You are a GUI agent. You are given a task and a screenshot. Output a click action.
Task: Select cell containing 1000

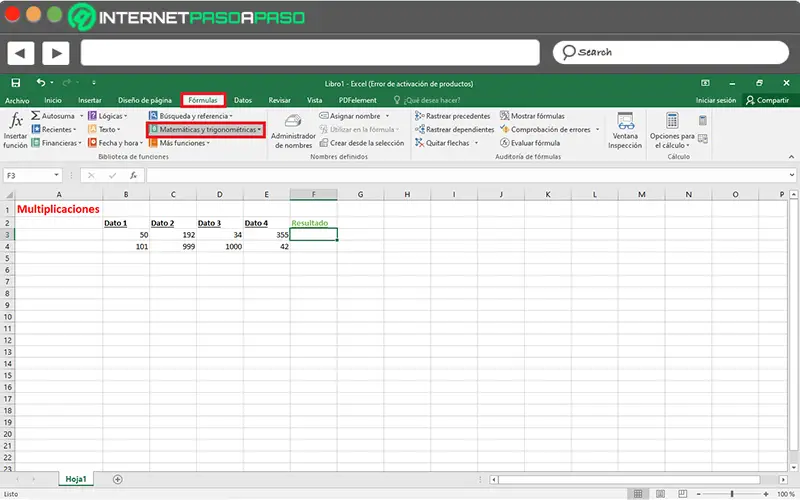(220, 246)
